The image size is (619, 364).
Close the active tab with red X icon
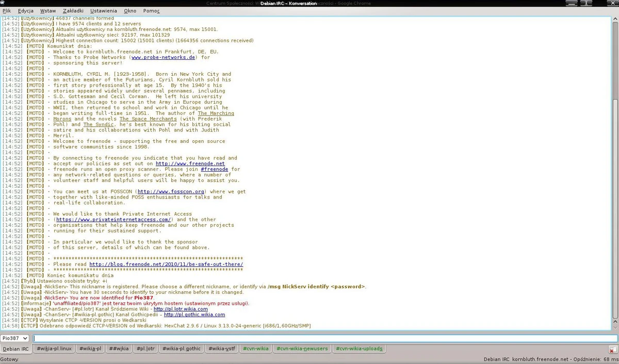coord(613,349)
